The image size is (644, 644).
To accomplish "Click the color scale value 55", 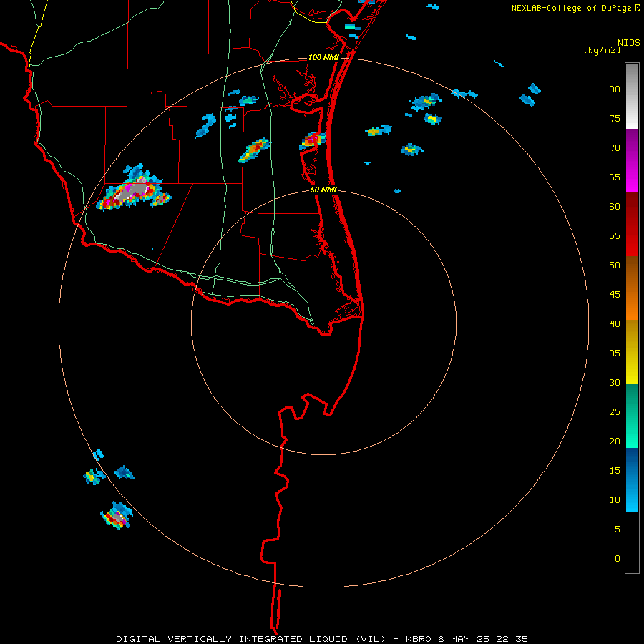I will (x=615, y=235).
